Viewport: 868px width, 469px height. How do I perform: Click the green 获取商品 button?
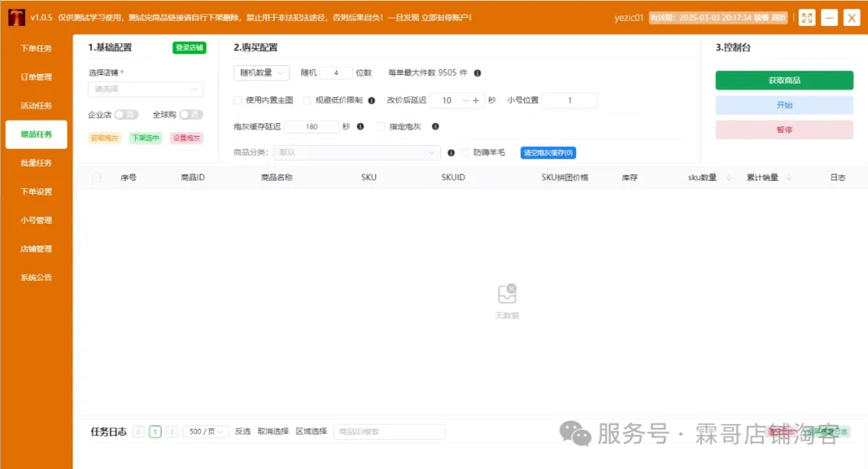pyautogui.click(x=784, y=80)
